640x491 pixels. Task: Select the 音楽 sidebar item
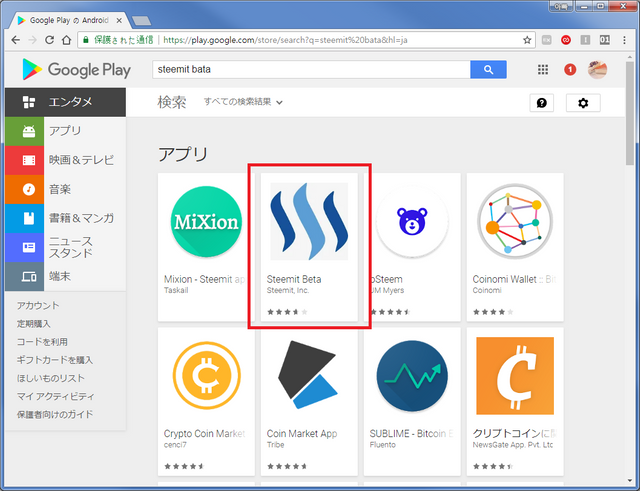pos(65,189)
